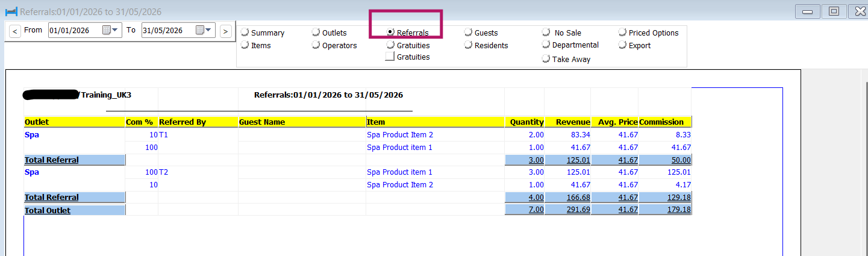Go to previous date range arrow
Image resolution: width=868 pixels, height=256 pixels.
pyautogui.click(x=14, y=30)
